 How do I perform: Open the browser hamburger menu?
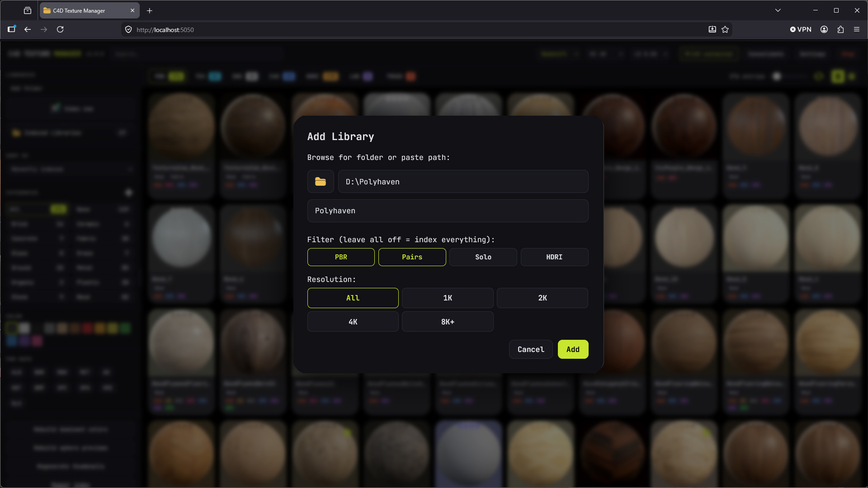[x=857, y=29]
